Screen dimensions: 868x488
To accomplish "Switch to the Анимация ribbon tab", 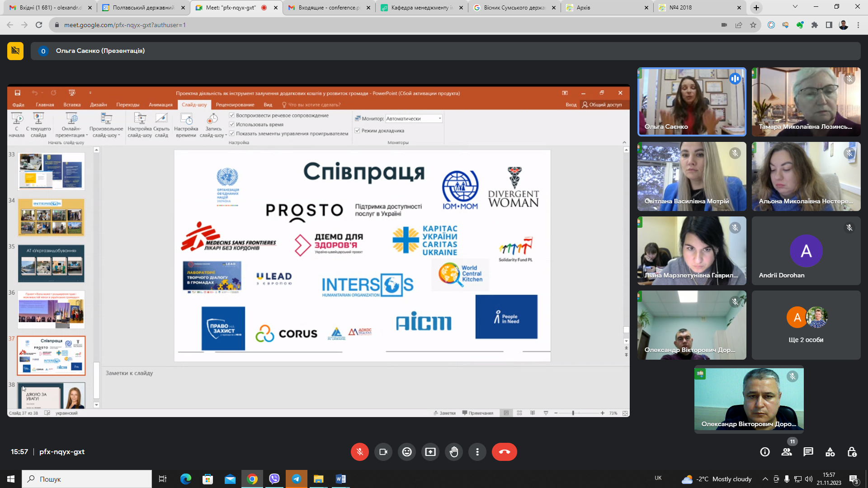I will click(x=160, y=105).
